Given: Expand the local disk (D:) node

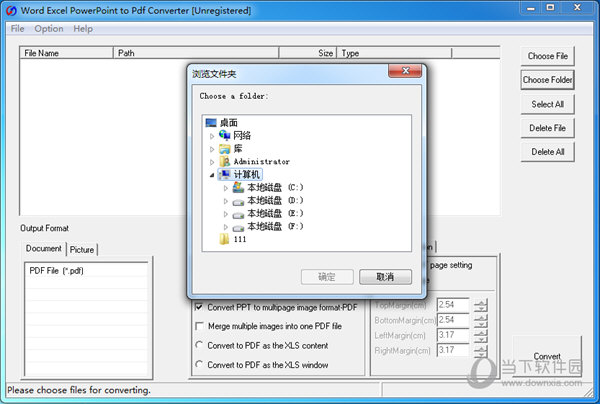Looking at the screenshot, I should click(x=226, y=201).
